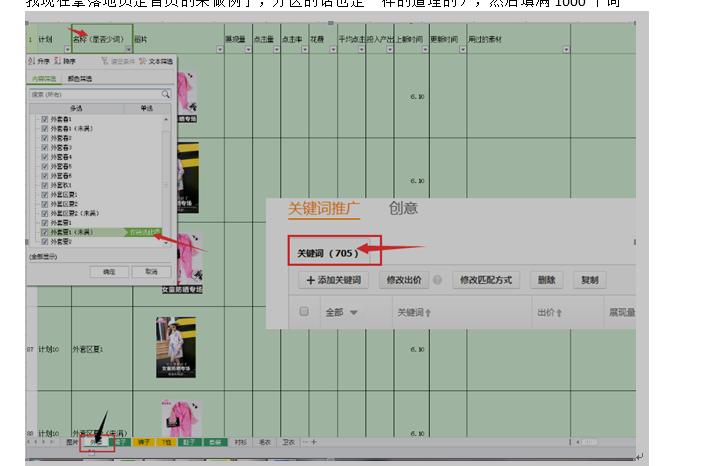
Task: Switch to the 内容筛选 filter tab
Action: [x=44, y=78]
